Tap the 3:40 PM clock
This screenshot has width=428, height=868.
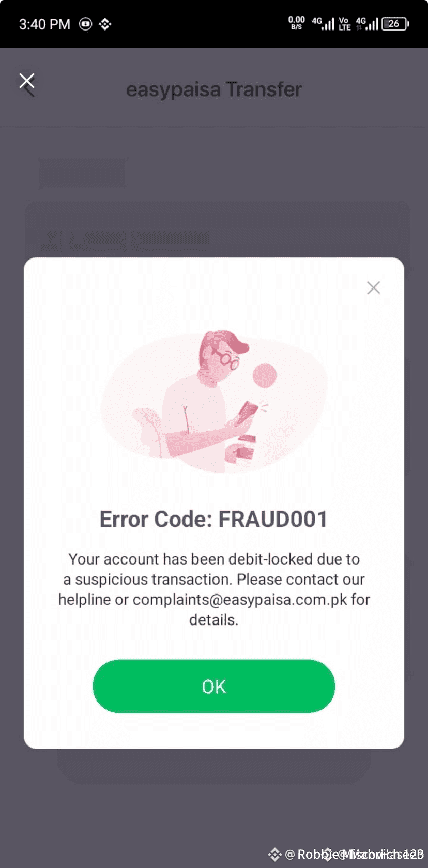click(44, 24)
